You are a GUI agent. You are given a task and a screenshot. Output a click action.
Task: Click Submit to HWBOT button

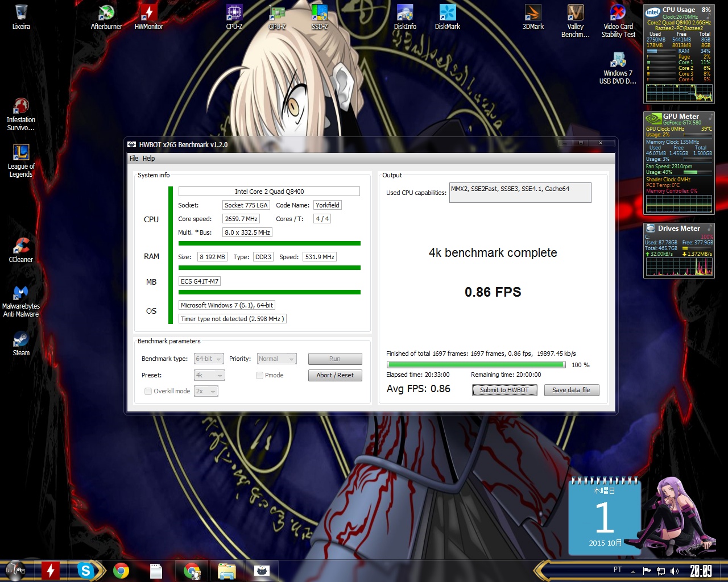tap(504, 390)
